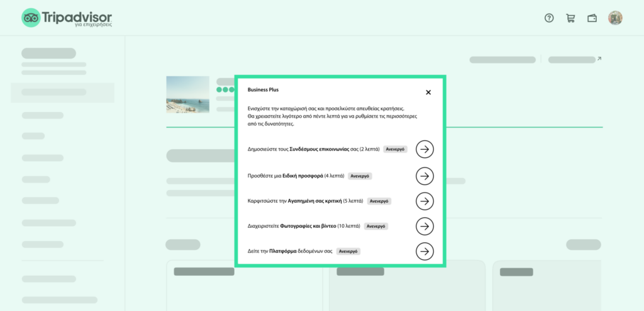Click Ανενεργό badge next to Αγαπημένη σας κριτική
Screen dimensions: 644x311
[379, 201]
